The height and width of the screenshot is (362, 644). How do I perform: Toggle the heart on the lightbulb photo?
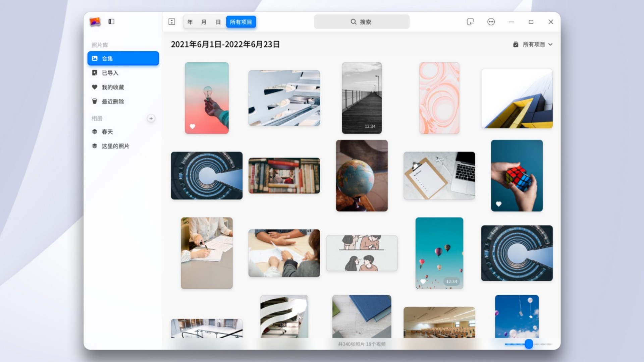[193, 126]
